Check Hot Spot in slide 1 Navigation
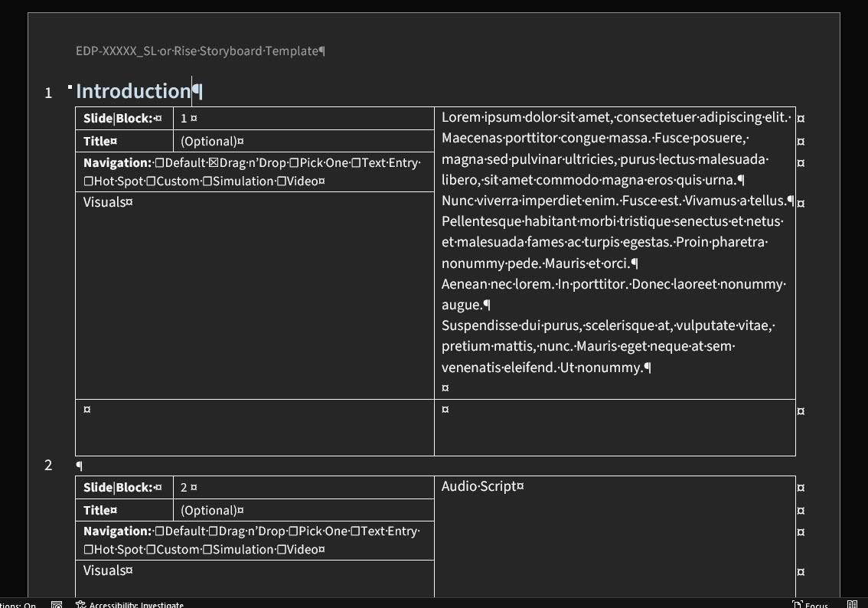The image size is (868, 608). pyautogui.click(x=89, y=181)
